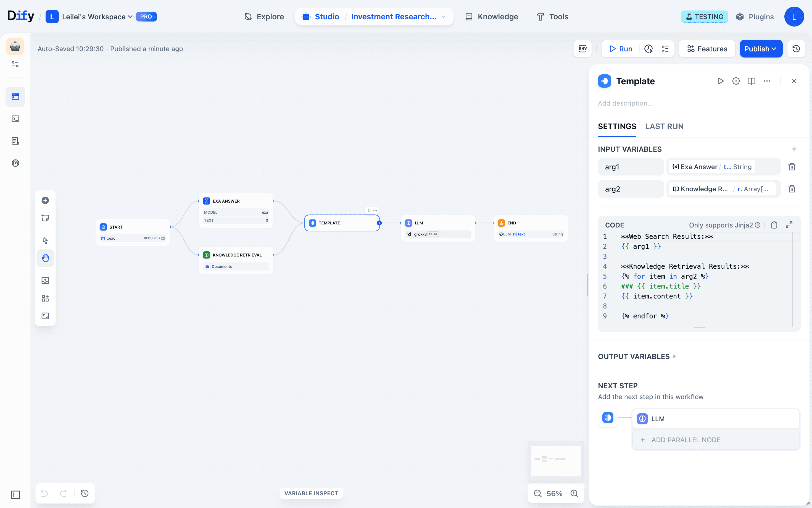Open the run history clock icon
The image size is (812, 508).
coord(648,49)
